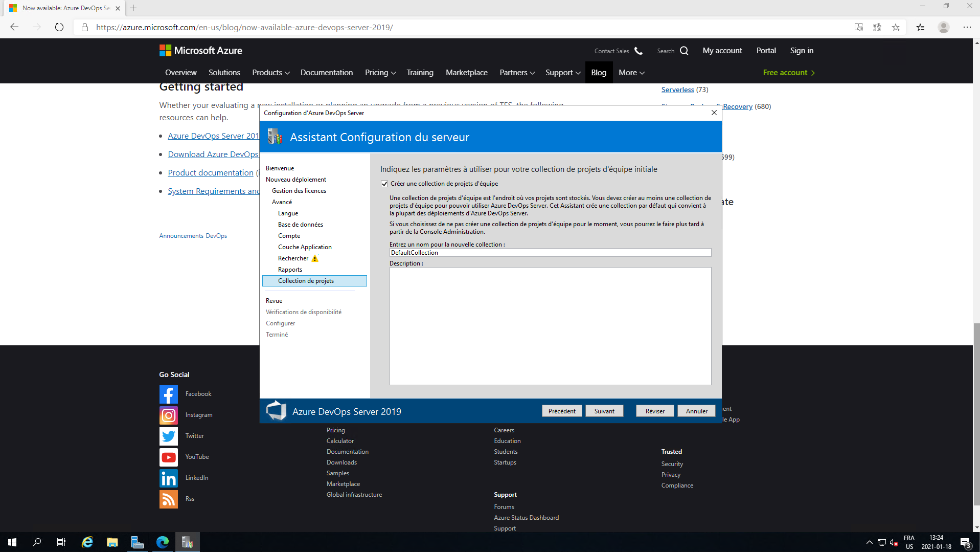Click the collection name input field

(550, 253)
